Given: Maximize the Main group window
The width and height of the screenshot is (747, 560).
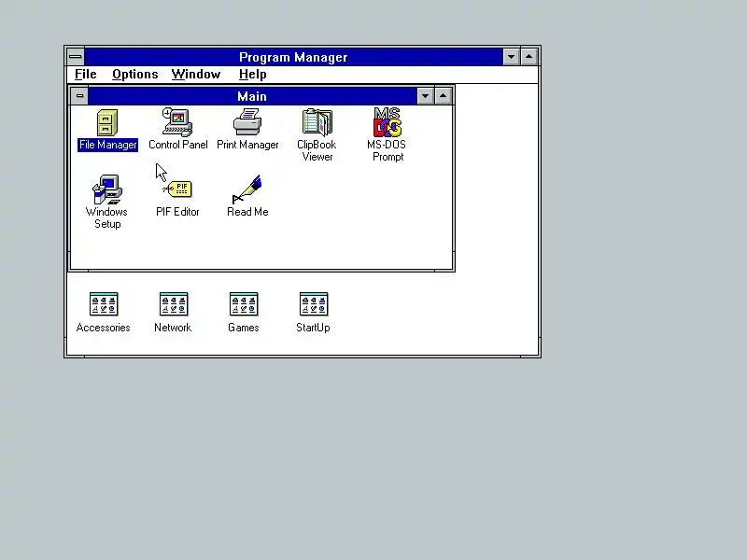Looking at the screenshot, I should coord(443,96).
